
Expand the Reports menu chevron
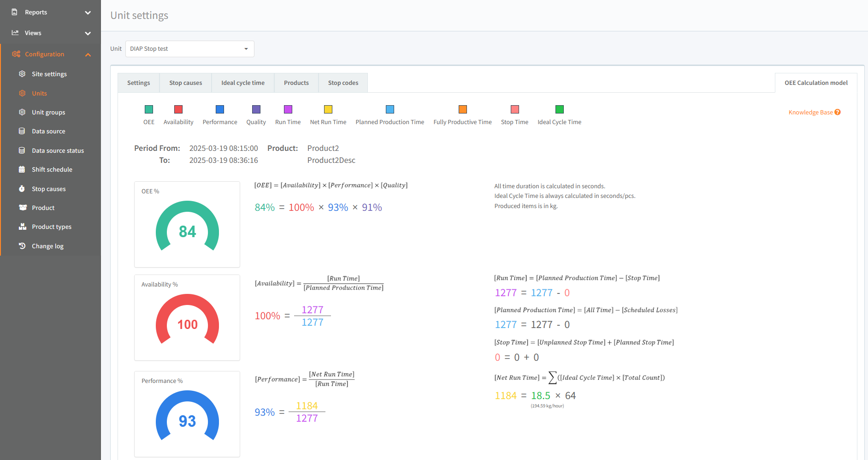click(x=88, y=12)
